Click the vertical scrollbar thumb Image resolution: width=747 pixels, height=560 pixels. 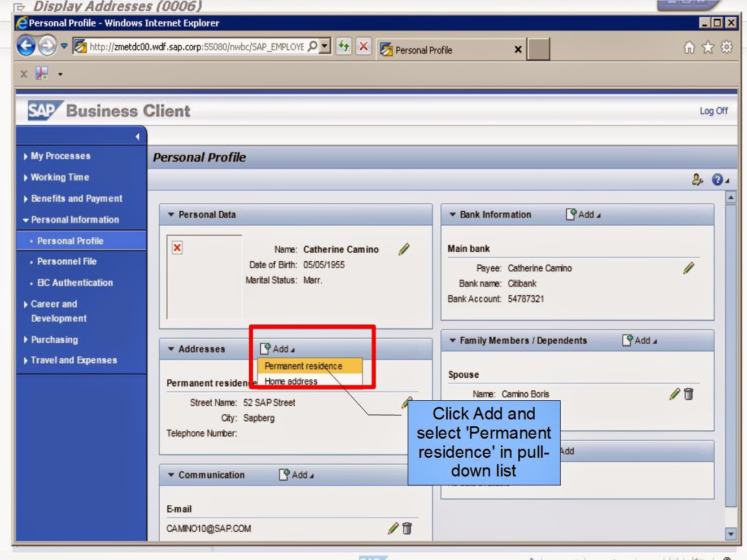tap(731, 356)
